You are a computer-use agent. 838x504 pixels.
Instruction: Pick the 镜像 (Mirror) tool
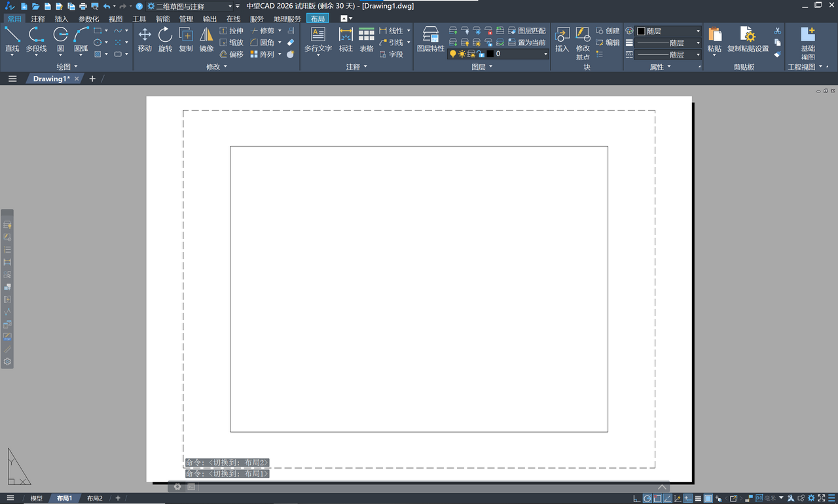(206, 39)
